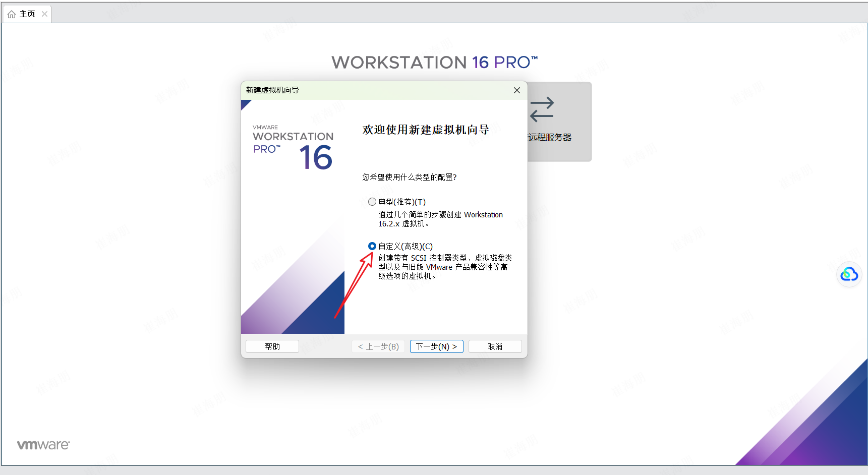Click the Workstation Pro 16 wizard logo

[293, 147]
